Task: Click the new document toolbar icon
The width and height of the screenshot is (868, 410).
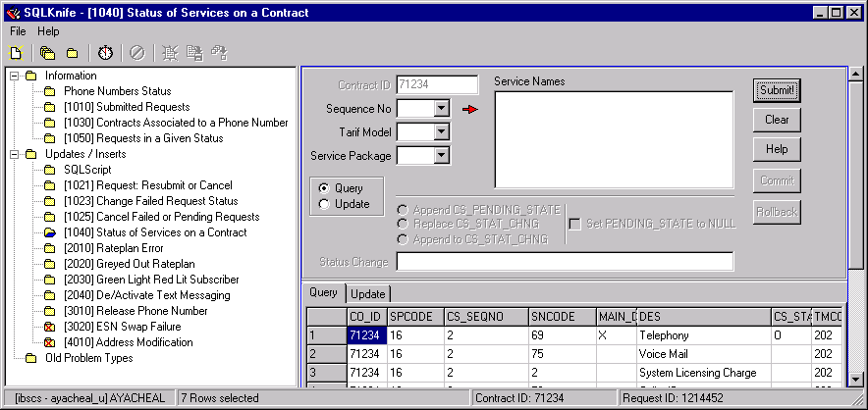Action: tap(16, 53)
